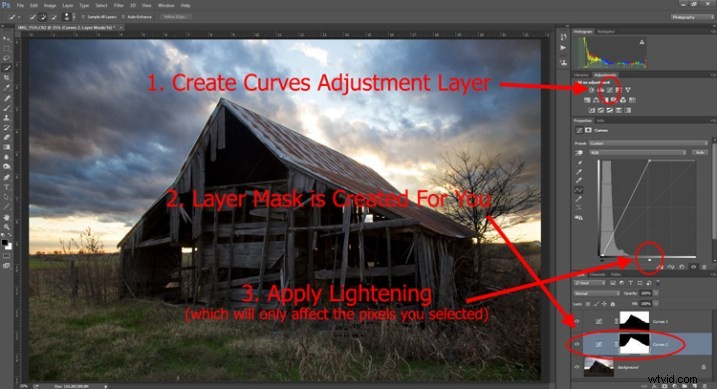Select the Rectangular Marquee tool

point(6,48)
